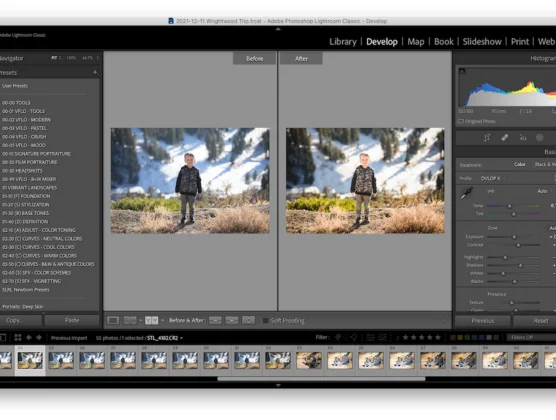
Task: Swap Before and After settings button
Action: [249, 321]
